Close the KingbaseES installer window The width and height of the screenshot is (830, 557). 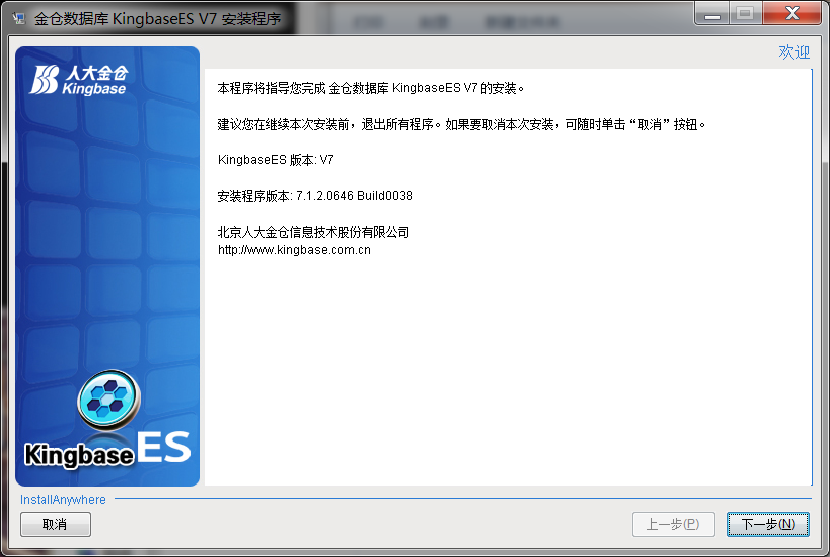click(792, 13)
